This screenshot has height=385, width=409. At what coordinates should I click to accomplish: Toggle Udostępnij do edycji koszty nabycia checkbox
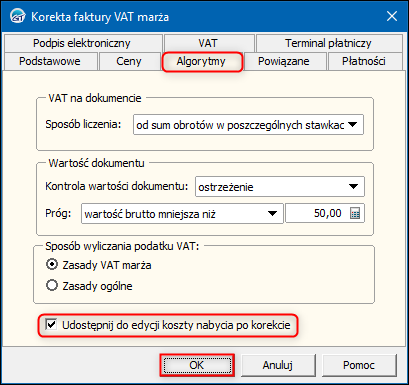pyautogui.click(x=51, y=325)
